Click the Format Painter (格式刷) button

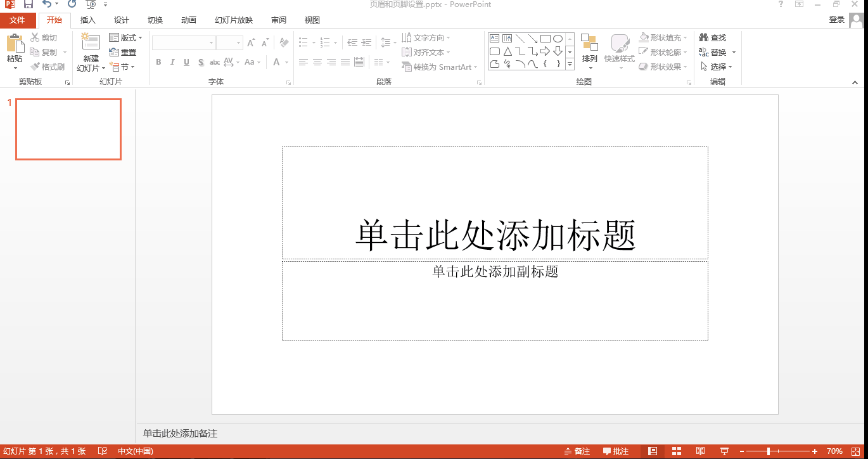48,67
